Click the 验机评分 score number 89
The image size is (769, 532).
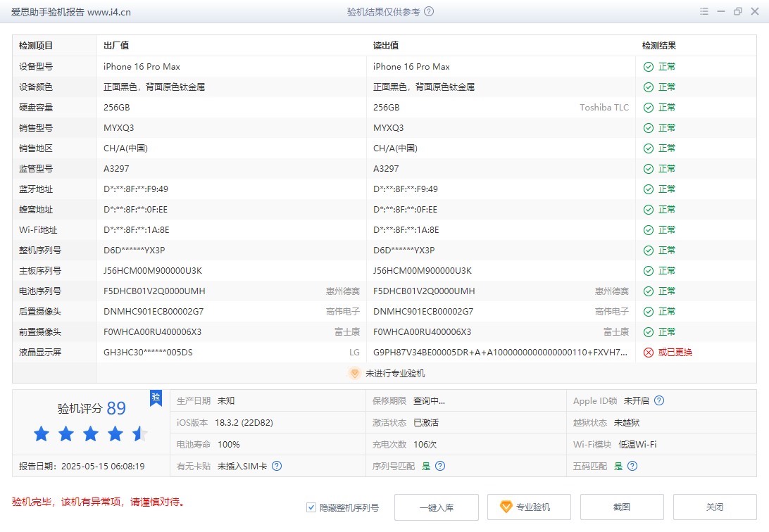(x=116, y=408)
